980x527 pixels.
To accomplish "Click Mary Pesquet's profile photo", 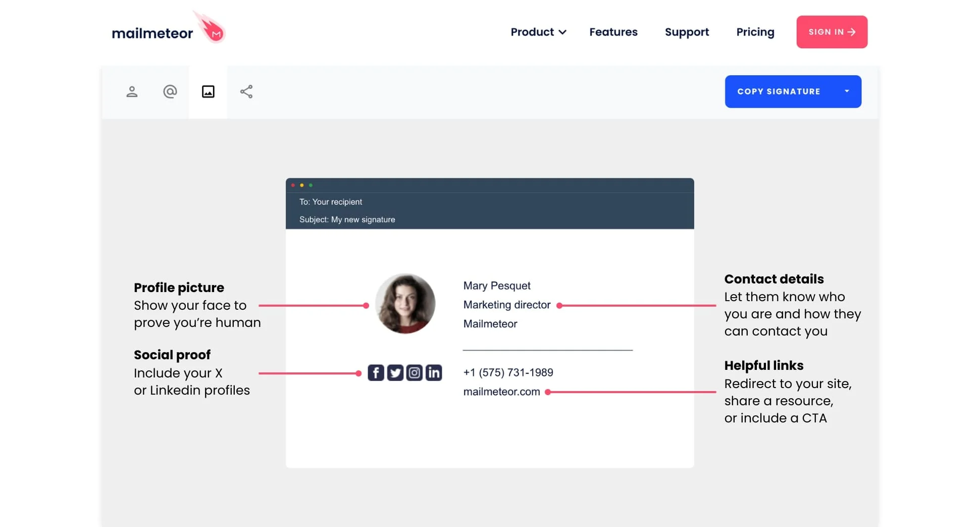I will [x=405, y=304].
